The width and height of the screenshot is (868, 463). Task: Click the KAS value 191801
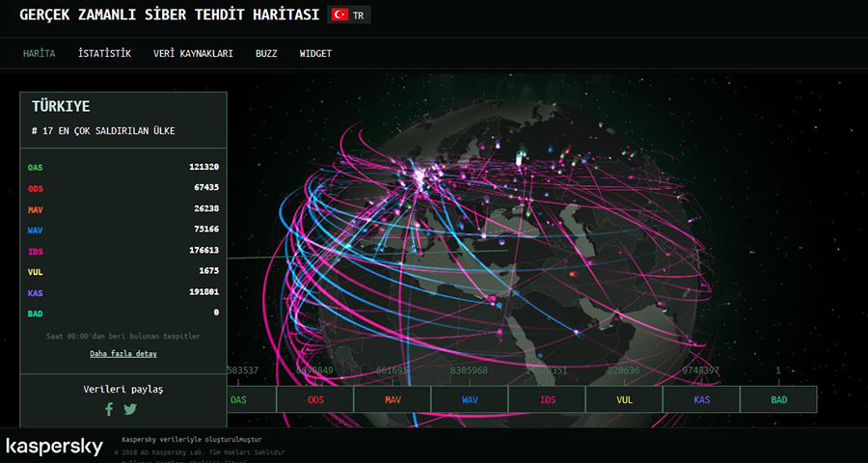click(x=203, y=292)
